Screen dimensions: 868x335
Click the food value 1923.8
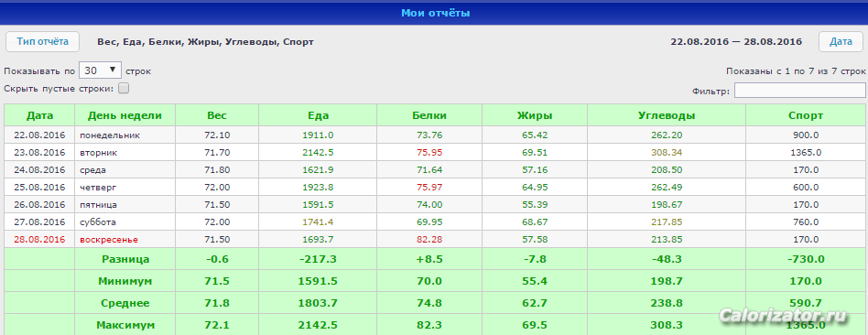pyautogui.click(x=319, y=187)
